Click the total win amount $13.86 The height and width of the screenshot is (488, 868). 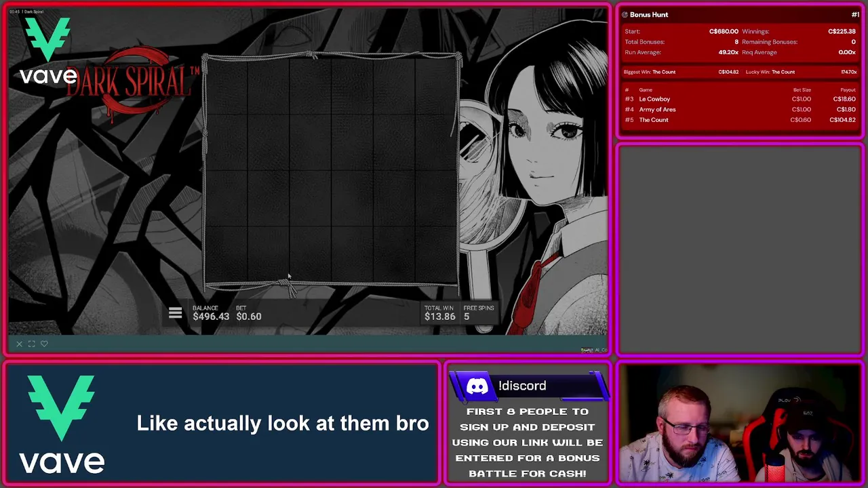tap(439, 317)
